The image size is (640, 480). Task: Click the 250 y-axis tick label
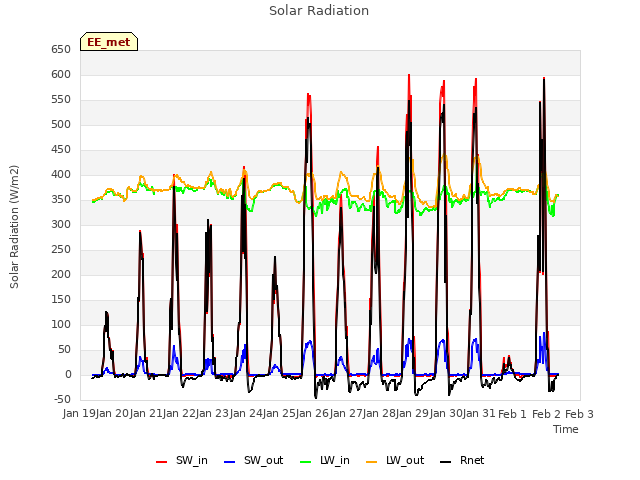(61, 250)
